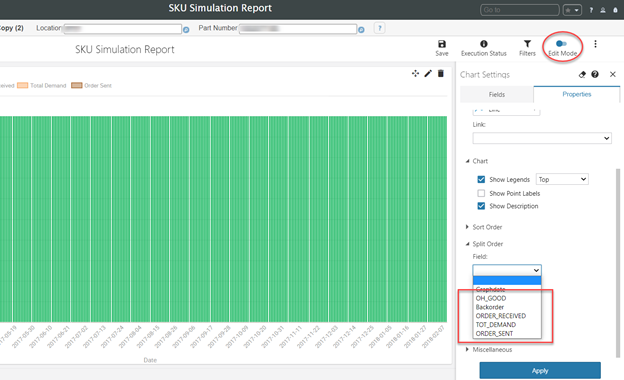Enable the Show Point Labels checkbox

coord(481,193)
